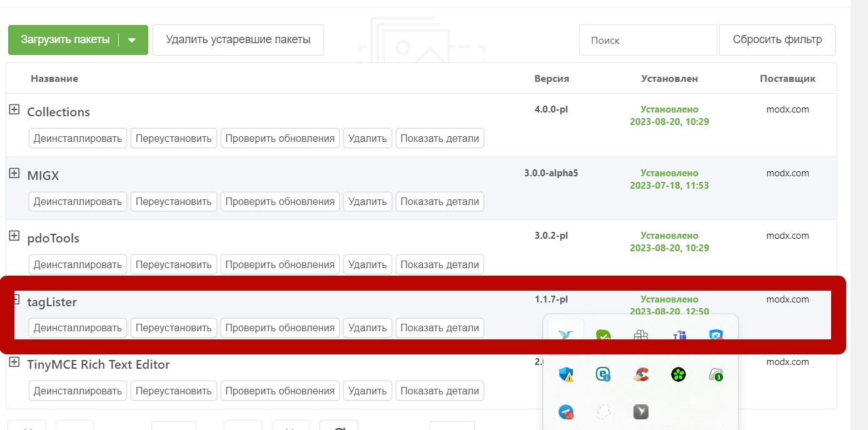
Task: Click the ESET antivirus tray icon
Action: pos(603,374)
